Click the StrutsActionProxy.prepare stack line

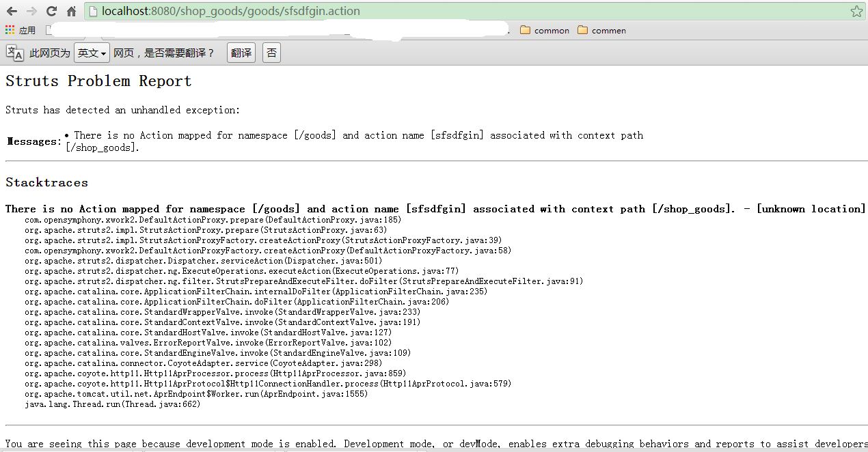205,230
